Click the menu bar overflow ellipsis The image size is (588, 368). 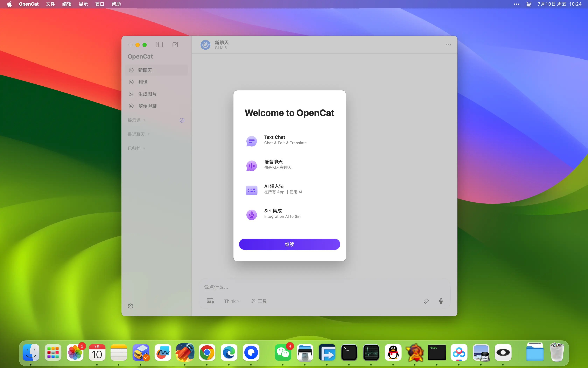pos(516,4)
